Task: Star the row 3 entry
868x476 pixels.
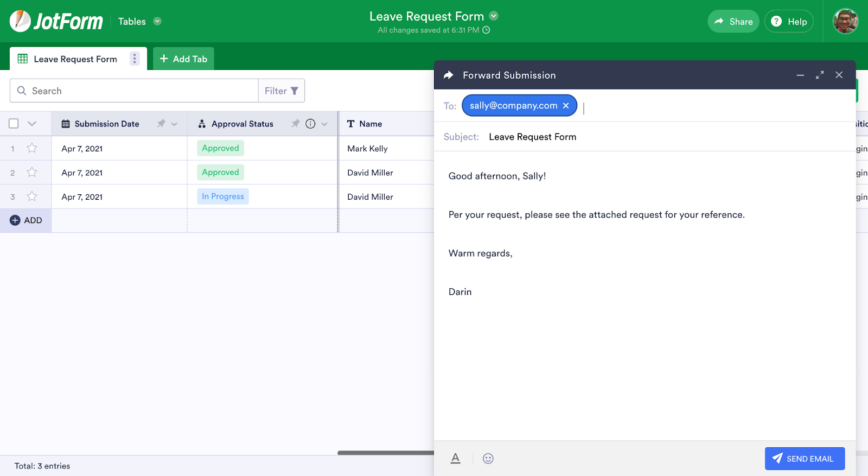Action: click(x=32, y=196)
